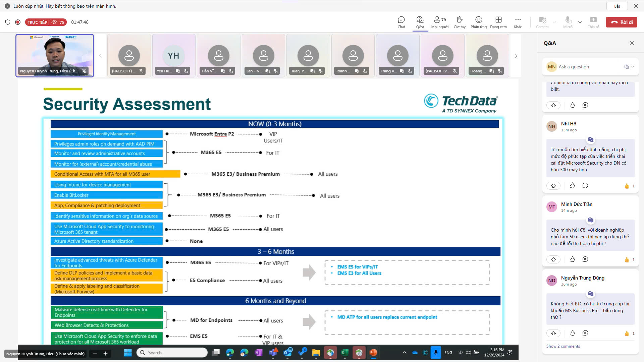Upvote the top partially visible question
This screenshot has height=362, width=644.
click(x=553, y=105)
